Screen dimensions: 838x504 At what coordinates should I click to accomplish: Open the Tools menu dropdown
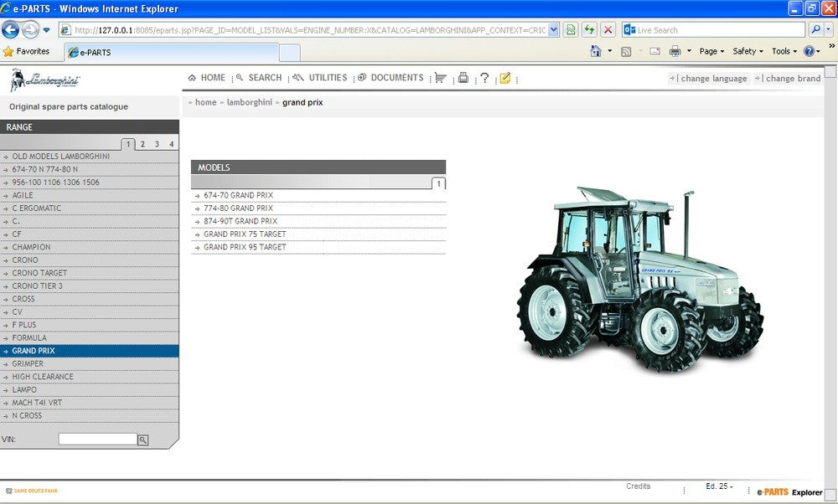[784, 51]
